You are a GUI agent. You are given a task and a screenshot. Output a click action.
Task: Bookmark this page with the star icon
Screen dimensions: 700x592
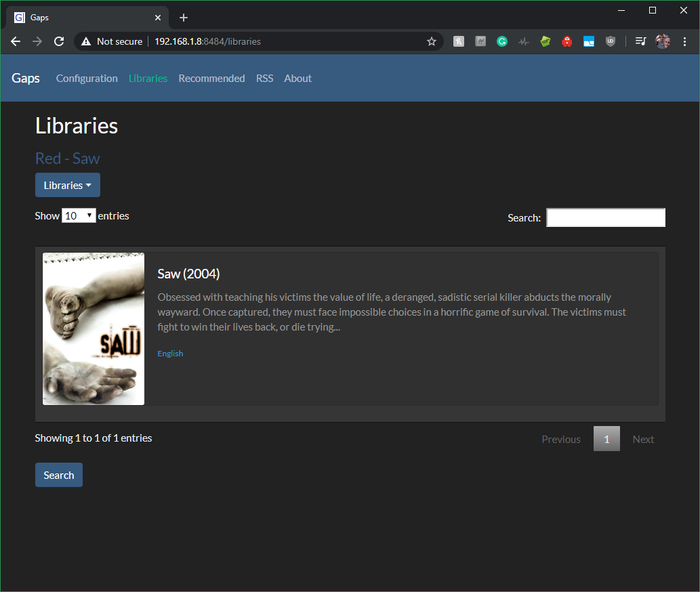(x=431, y=41)
